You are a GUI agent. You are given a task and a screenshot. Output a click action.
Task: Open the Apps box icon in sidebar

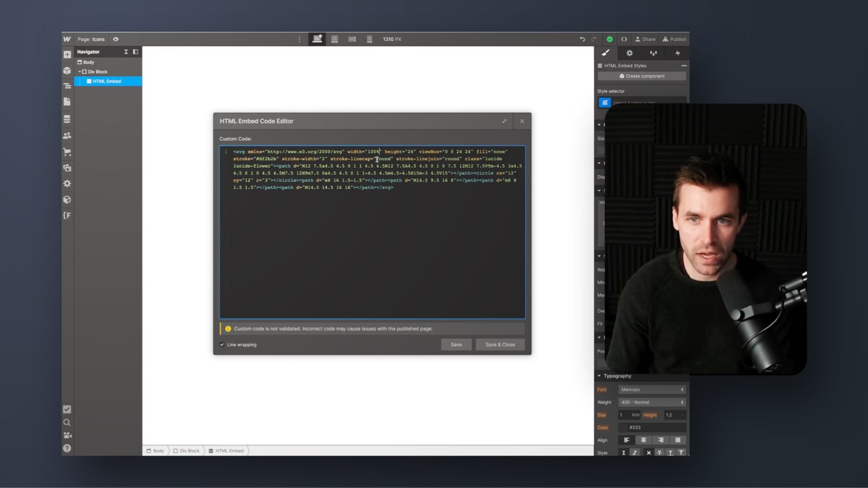pyautogui.click(x=67, y=199)
